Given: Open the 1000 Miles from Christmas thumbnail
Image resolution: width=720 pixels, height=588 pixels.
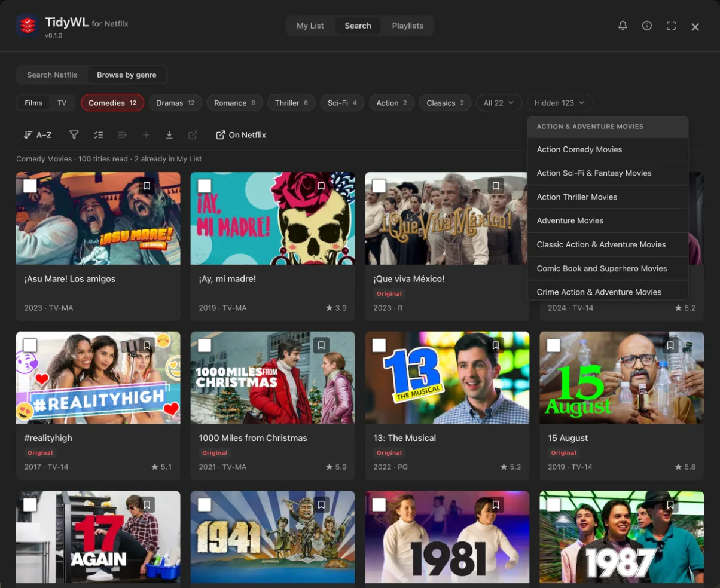Looking at the screenshot, I should [273, 378].
